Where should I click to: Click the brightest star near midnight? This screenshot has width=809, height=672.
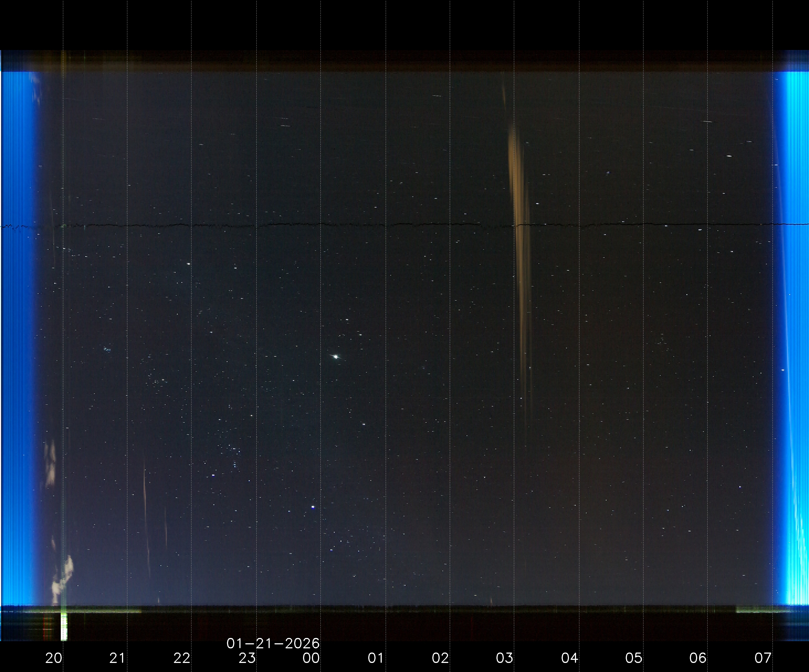pyautogui.click(x=336, y=357)
